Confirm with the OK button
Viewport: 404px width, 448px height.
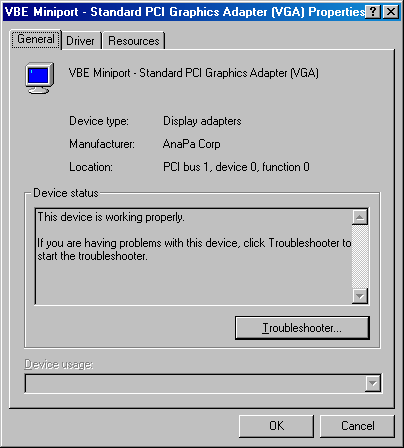tap(276, 426)
